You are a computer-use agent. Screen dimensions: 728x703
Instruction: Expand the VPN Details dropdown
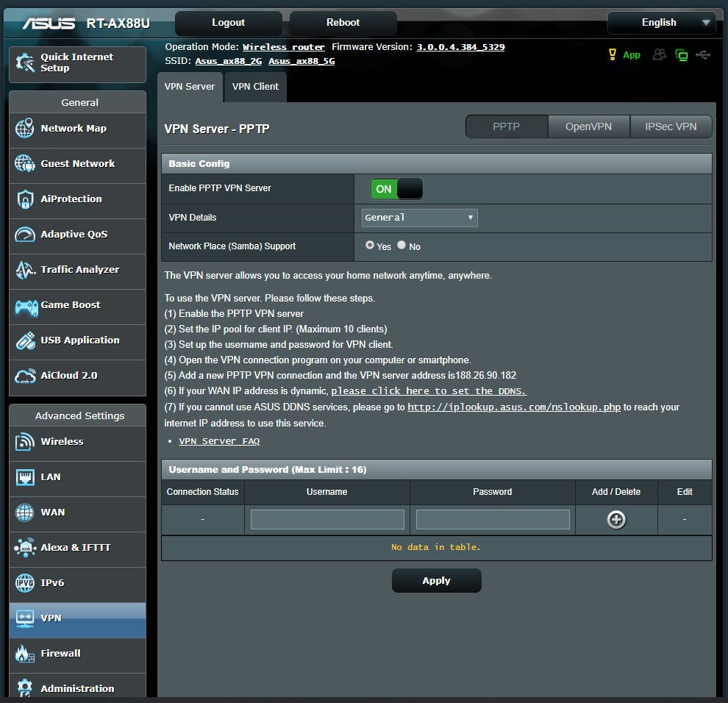point(420,218)
